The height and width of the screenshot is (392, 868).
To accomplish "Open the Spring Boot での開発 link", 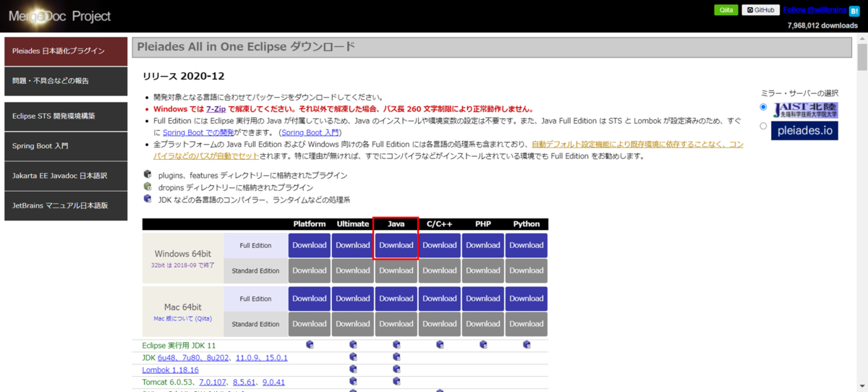I will (x=199, y=133).
